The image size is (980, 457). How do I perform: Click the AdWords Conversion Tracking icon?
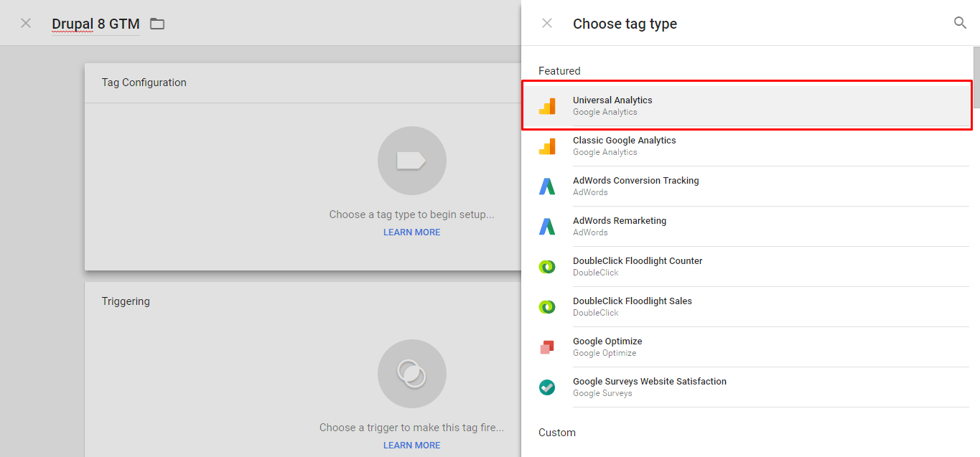(547, 187)
